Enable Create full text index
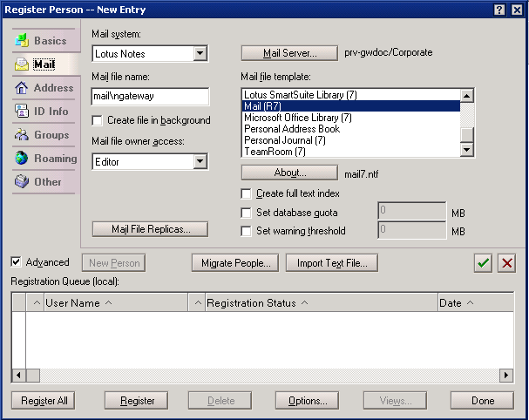 coord(247,193)
